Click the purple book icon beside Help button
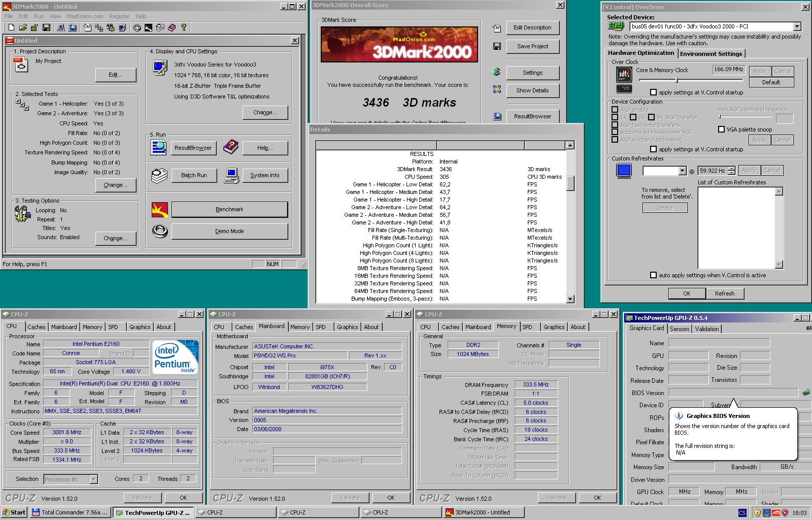This screenshot has width=812, height=520. click(x=231, y=147)
